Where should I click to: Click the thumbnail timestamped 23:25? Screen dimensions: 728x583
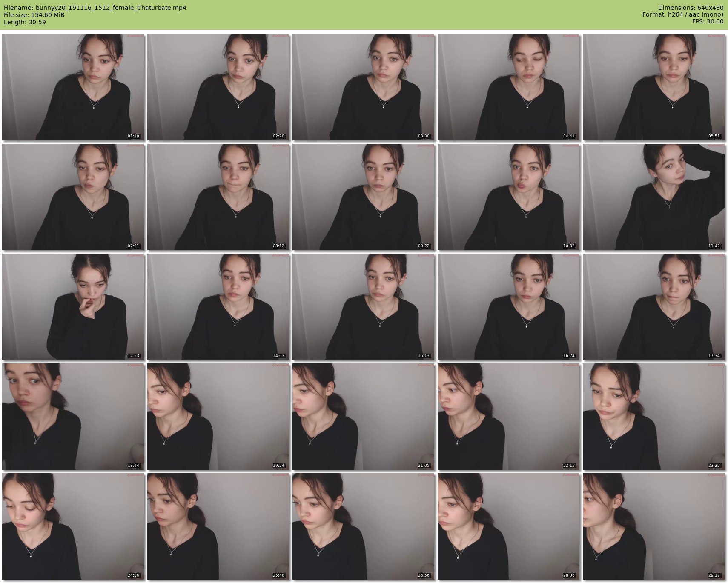653,417
